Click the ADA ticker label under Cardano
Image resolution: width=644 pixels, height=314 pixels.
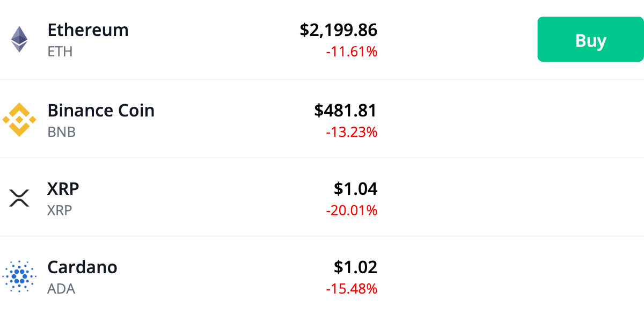point(62,289)
